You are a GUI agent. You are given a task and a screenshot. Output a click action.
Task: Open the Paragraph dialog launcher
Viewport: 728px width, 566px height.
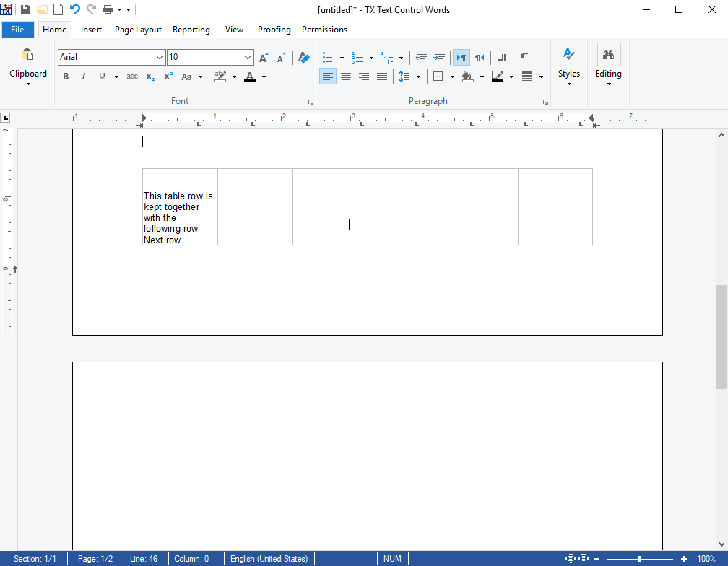(x=545, y=102)
